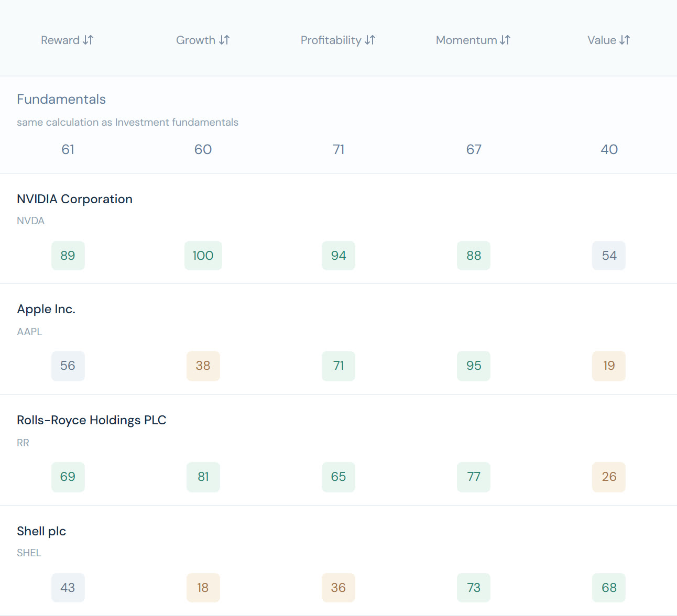This screenshot has width=677, height=616.
Task: Click Apple Profitability score badge 71
Action: pyautogui.click(x=339, y=366)
